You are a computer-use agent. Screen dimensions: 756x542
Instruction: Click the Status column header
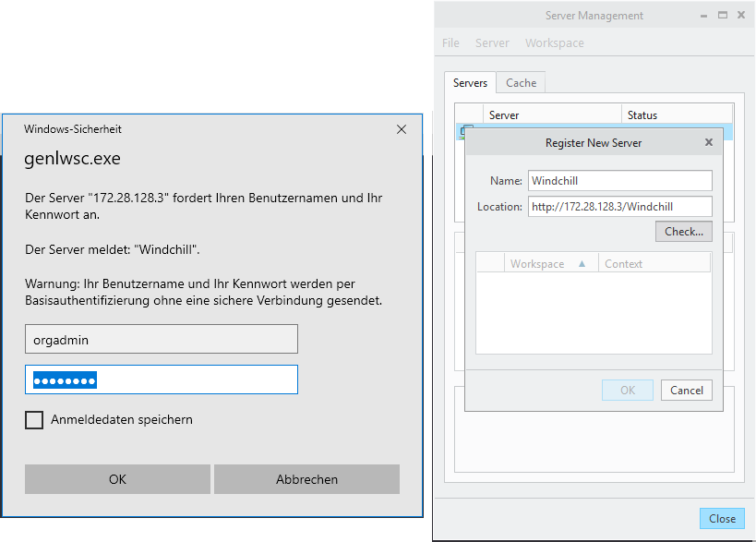pyautogui.click(x=677, y=114)
